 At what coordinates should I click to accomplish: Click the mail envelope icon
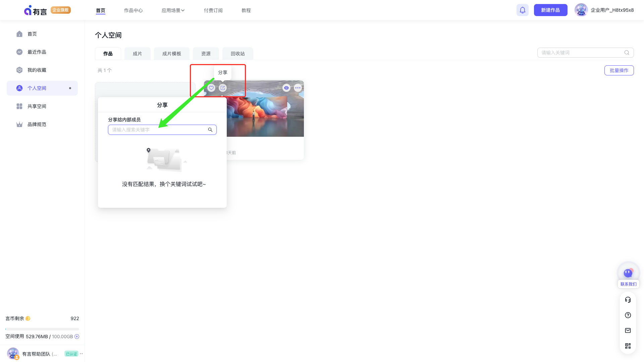click(628, 330)
